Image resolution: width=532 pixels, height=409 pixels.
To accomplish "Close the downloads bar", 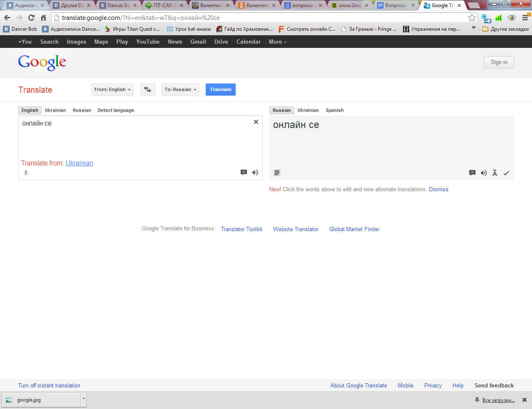I will click(525, 400).
